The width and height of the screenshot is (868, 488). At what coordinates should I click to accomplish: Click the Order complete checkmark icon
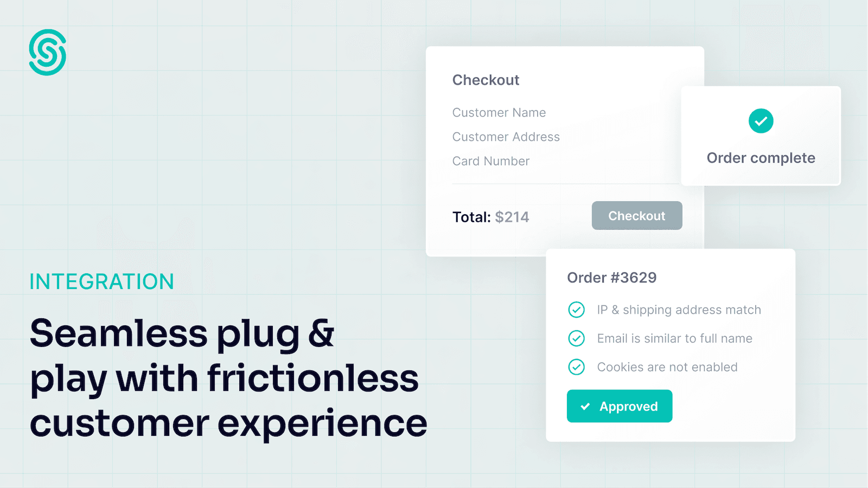tap(761, 120)
